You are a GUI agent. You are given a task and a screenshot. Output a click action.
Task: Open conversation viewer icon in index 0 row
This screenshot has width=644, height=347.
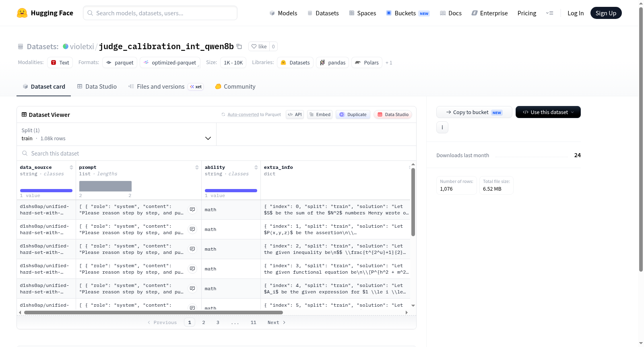192,210
